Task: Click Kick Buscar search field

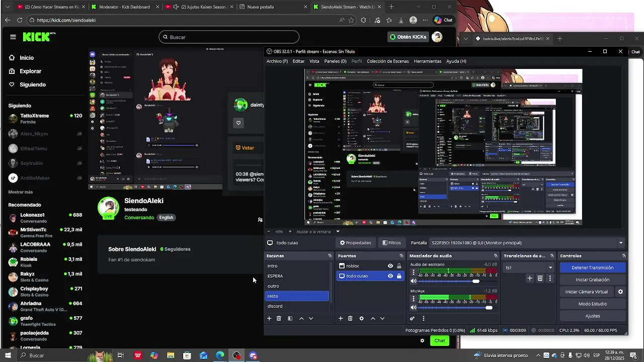Action: tap(229, 37)
